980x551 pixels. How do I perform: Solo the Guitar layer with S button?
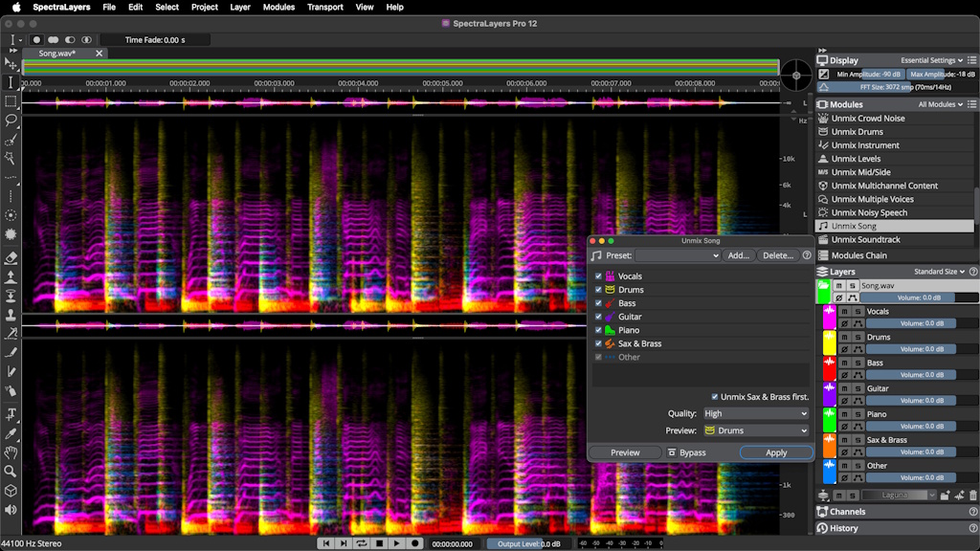(x=858, y=388)
